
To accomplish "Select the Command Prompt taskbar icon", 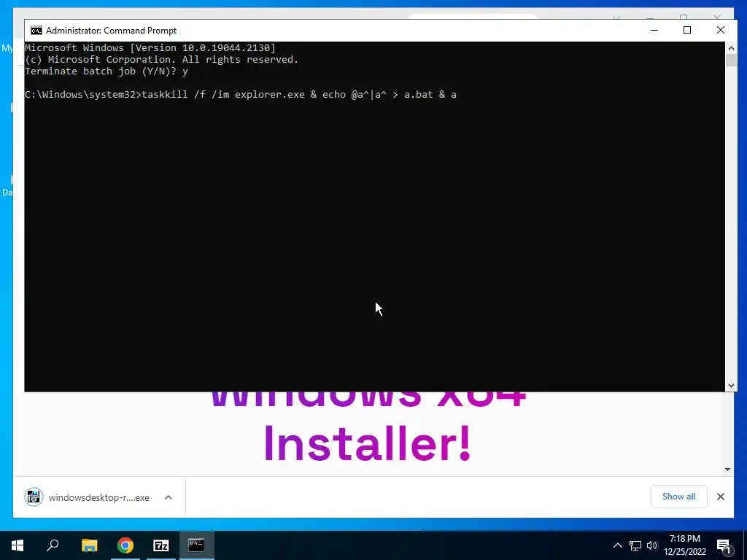I will click(x=196, y=545).
